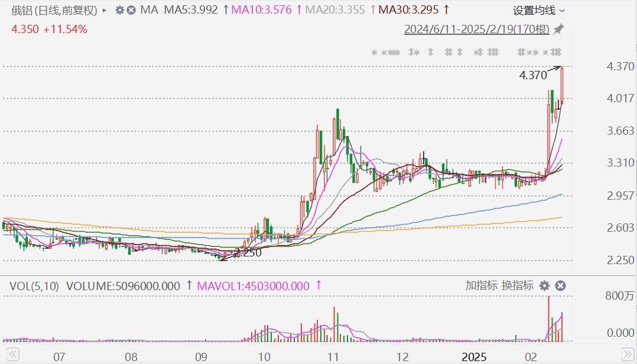Expand the 设置均线 dropdown
The width and height of the screenshot is (637, 364).
539,11
